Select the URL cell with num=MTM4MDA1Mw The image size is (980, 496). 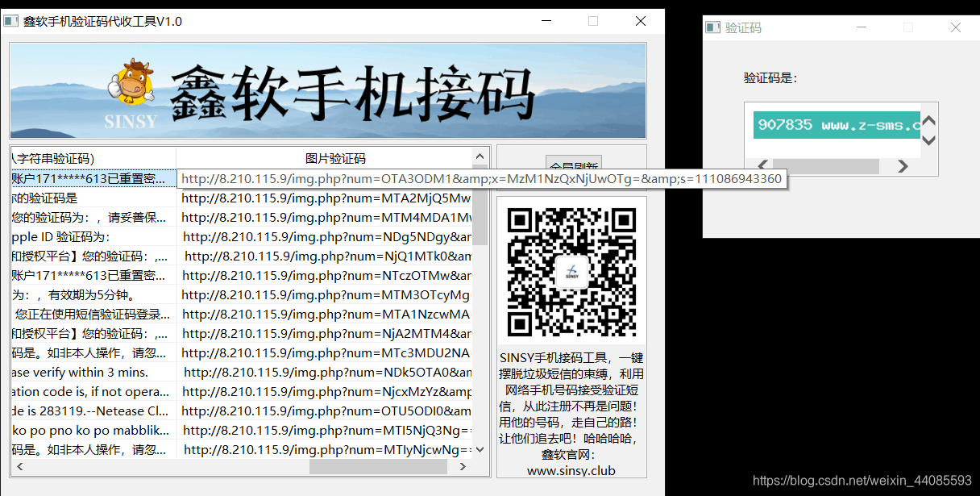click(x=324, y=217)
